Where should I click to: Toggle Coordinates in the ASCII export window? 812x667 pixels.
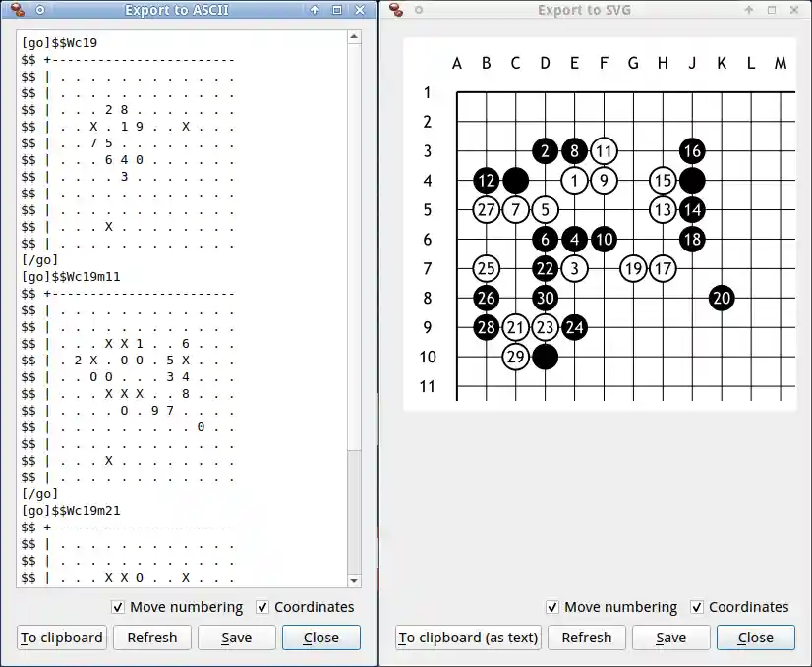(x=262, y=607)
